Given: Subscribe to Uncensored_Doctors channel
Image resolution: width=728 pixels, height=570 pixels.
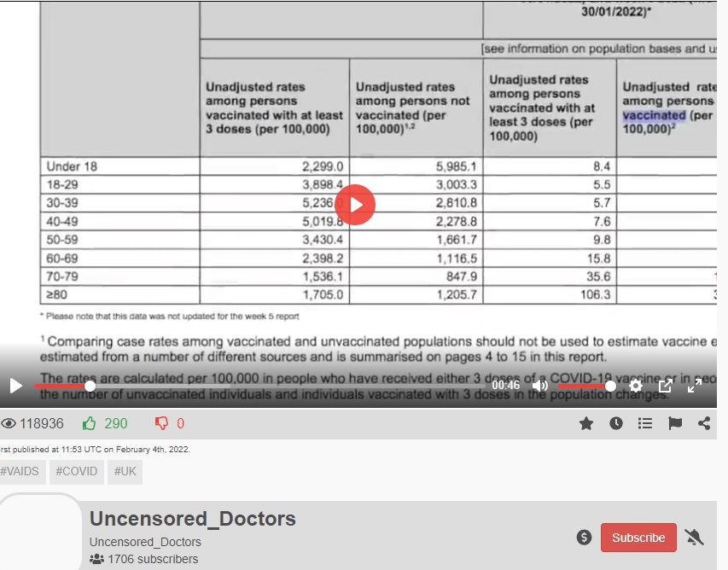Looking at the screenshot, I should (638, 538).
